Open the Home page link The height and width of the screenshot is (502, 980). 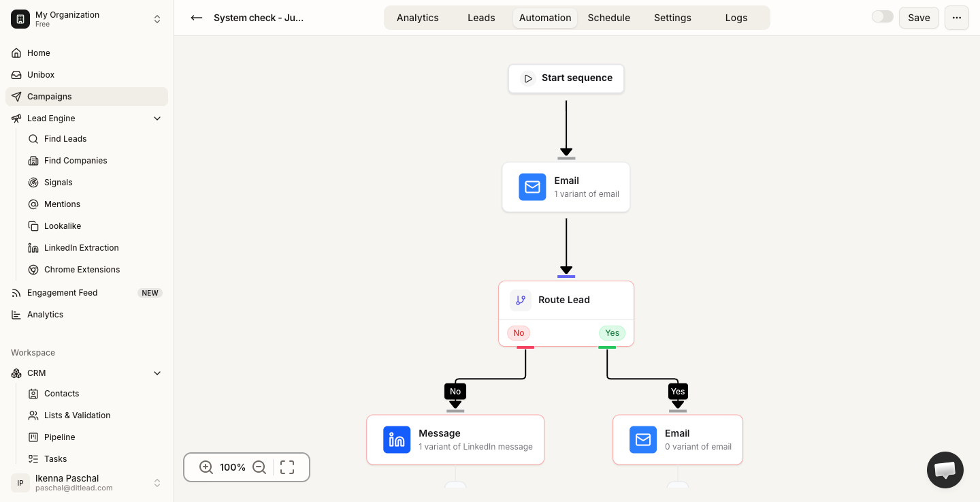[86, 53]
